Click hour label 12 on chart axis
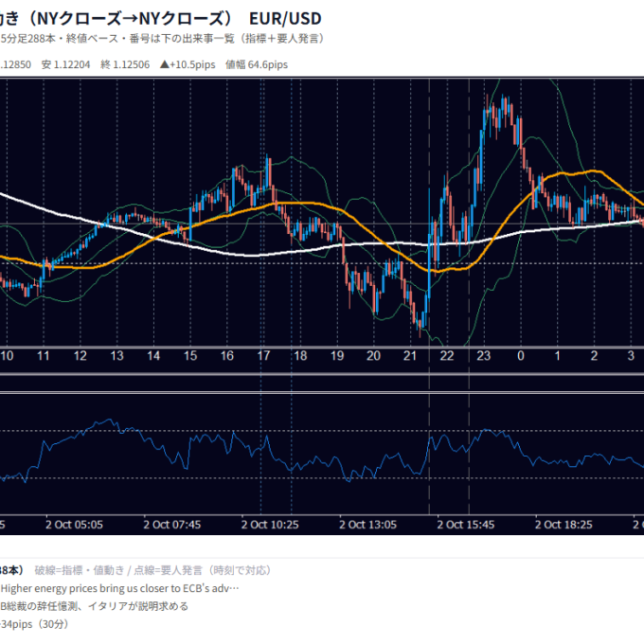The image size is (644, 644). [x=80, y=356]
